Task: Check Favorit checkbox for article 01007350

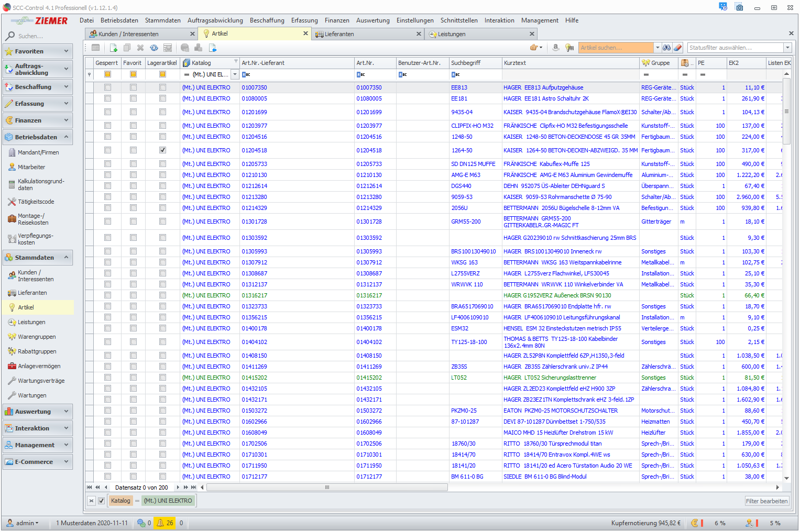Action: click(x=133, y=87)
